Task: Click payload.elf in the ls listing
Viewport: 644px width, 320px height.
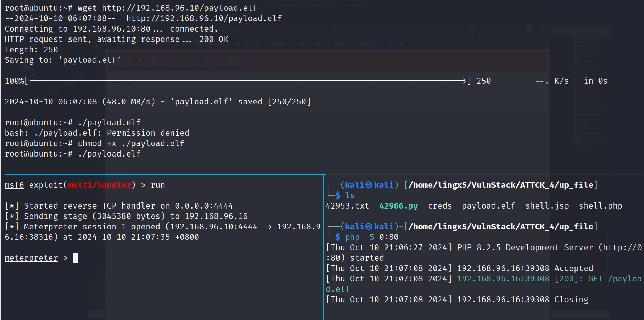Action: 489,206
